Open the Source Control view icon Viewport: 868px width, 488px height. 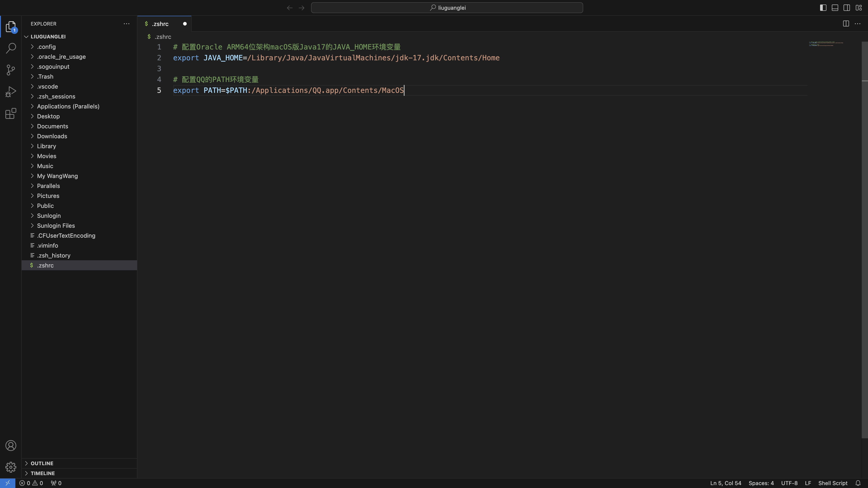click(x=11, y=70)
